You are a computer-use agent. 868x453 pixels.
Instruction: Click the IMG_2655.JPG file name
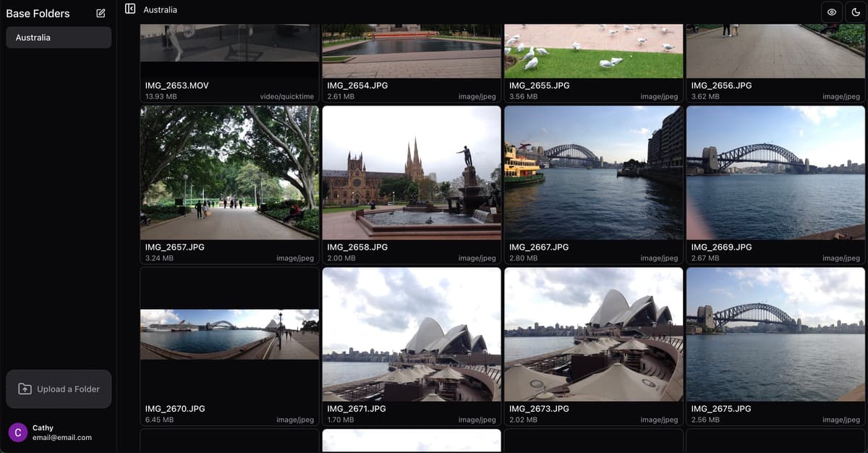pos(540,85)
